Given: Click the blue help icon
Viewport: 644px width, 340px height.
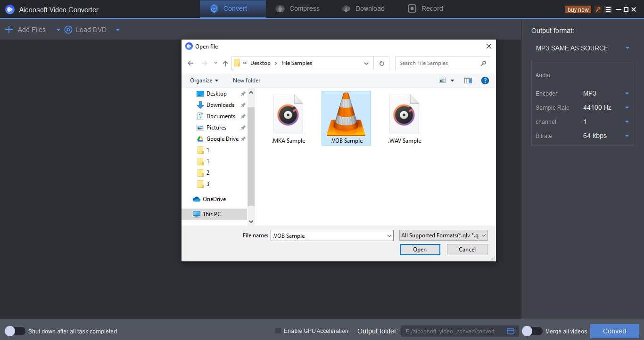Looking at the screenshot, I should pyautogui.click(x=485, y=81).
